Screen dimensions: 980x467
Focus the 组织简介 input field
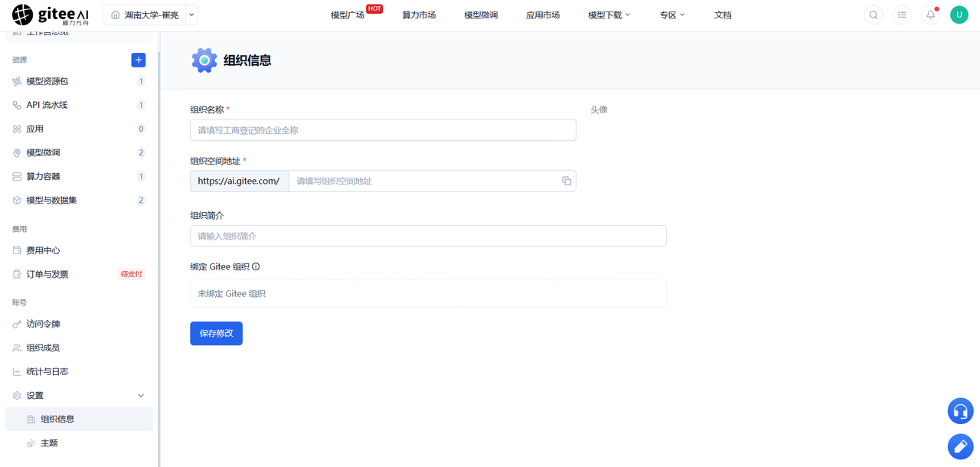(428, 236)
